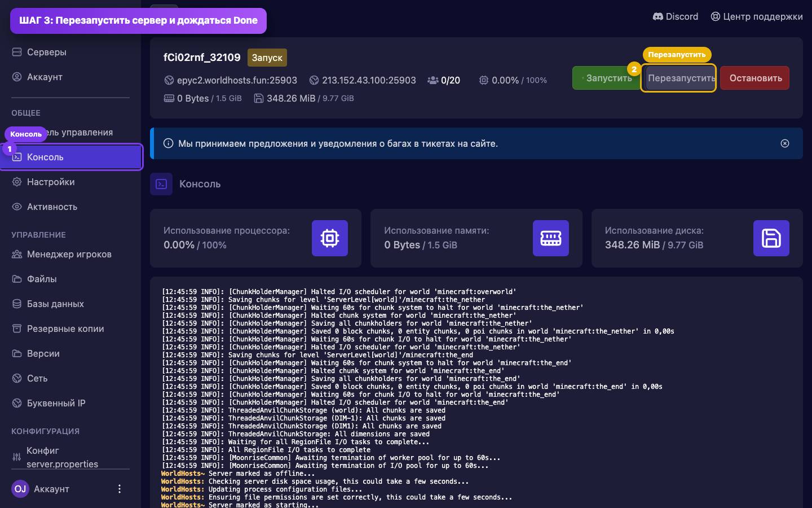
Task: Click the Запуск status badge
Action: pyautogui.click(x=267, y=58)
